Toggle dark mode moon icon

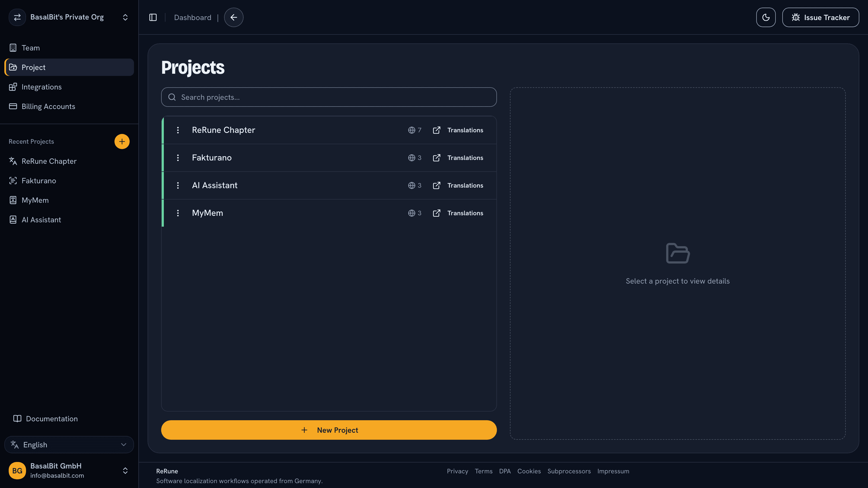765,18
